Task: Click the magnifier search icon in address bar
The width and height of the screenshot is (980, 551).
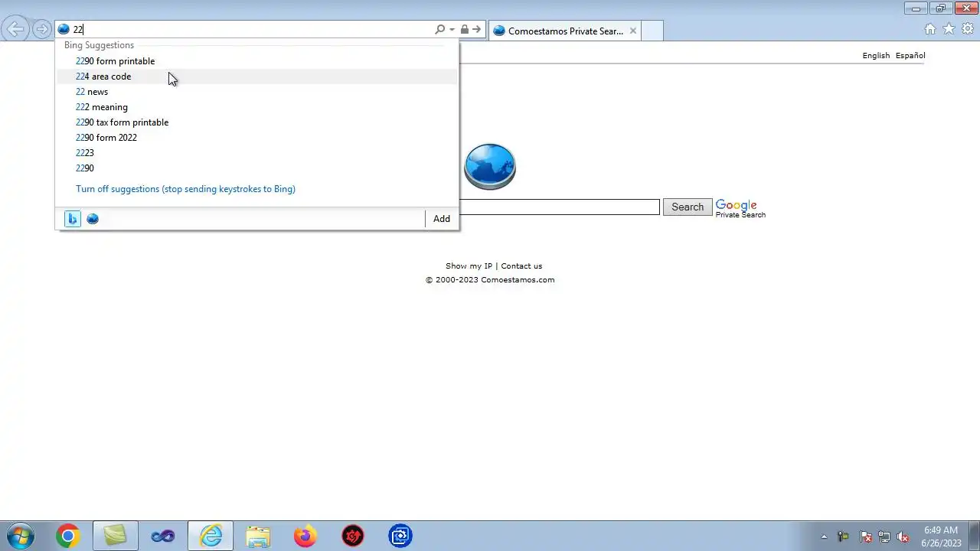Action: click(x=439, y=30)
